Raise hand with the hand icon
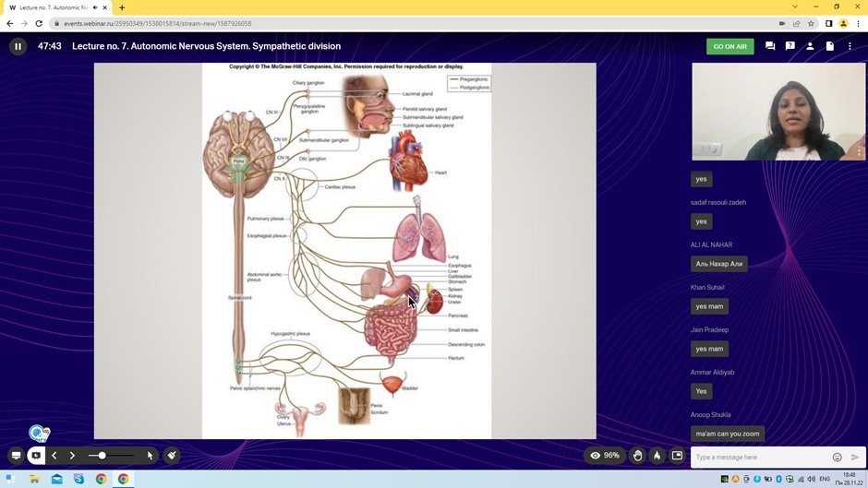Screen dimensions: 868x488 coord(638,456)
